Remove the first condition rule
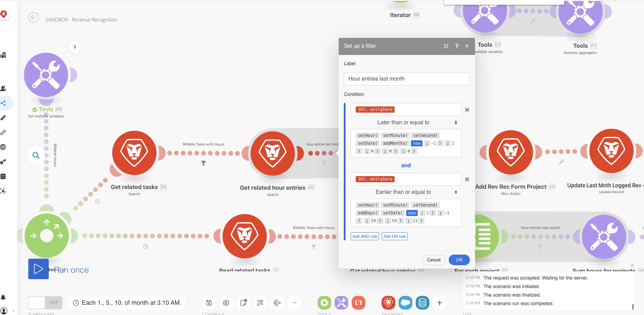The height and width of the screenshot is (315, 644). point(467,110)
